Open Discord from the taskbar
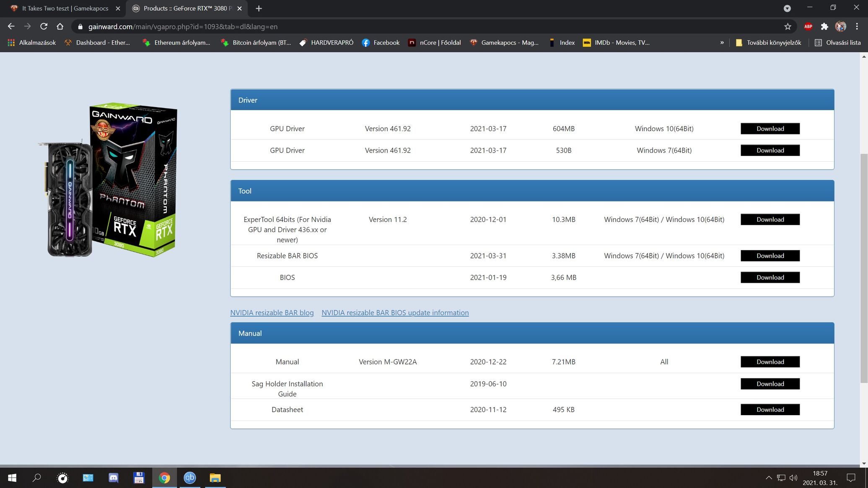Screen dimensions: 868x488 coord(113,478)
